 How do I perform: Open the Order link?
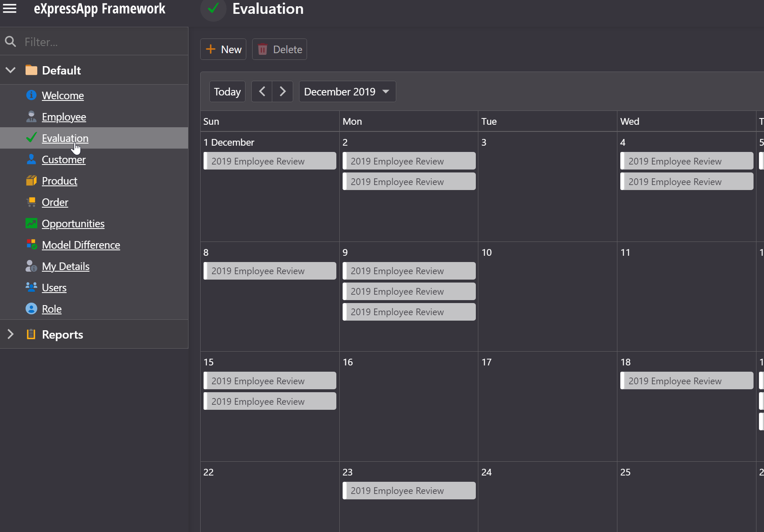[x=55, y=202]
